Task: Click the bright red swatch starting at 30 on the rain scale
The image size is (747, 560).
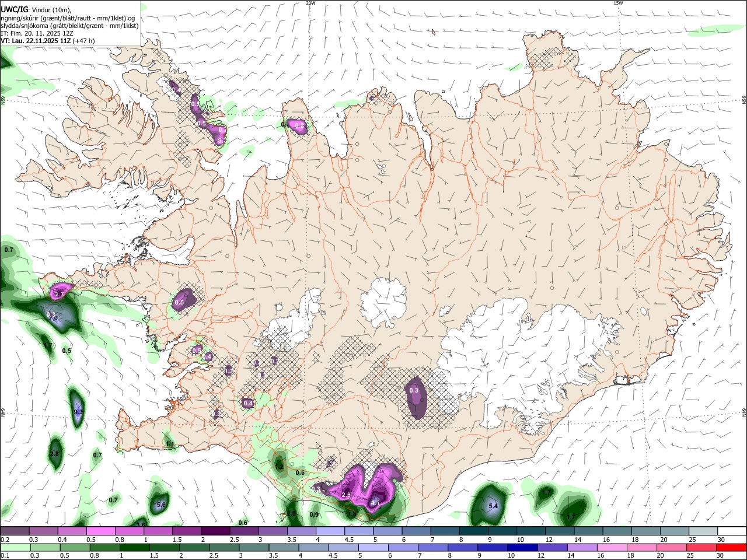Action: coord(732,547)
